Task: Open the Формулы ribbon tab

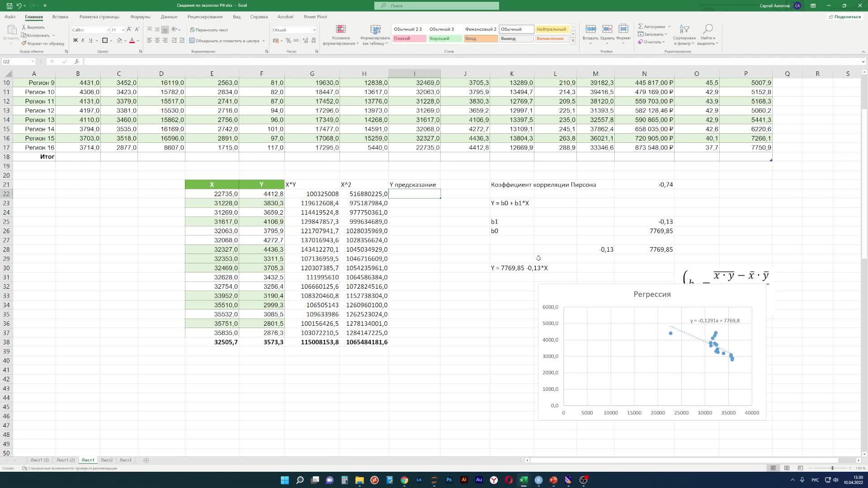Action: (x=140, y=17)
